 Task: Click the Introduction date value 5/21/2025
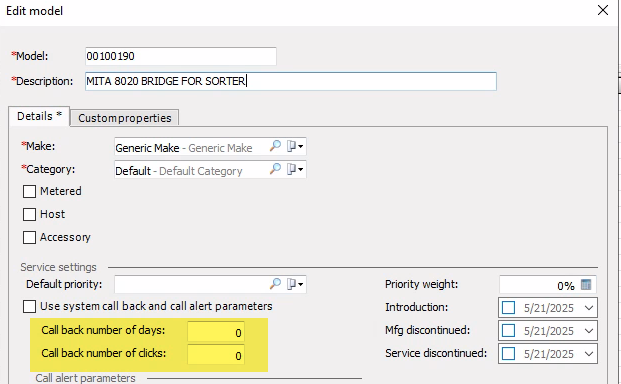click(549, 308)
